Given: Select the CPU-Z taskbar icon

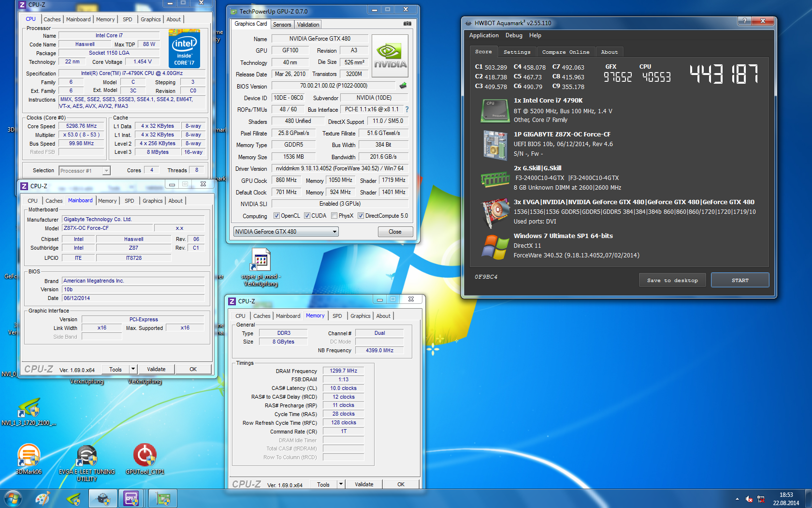Looking at the screenshot, I should coord(131,498).
